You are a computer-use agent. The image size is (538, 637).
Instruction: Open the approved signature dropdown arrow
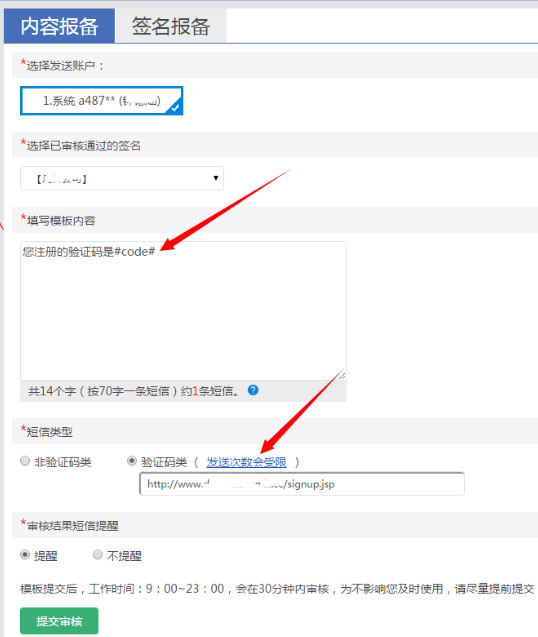(x=216, y=178)
